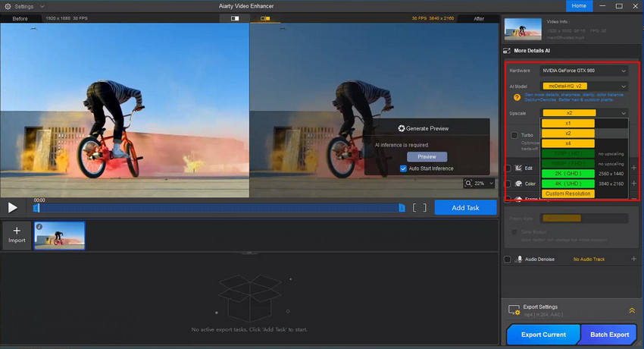Screen dimensions: 644x349
Task: Click the Audio Denoise microphone icon
Action: pyautogui.click(x=519, y=259)
